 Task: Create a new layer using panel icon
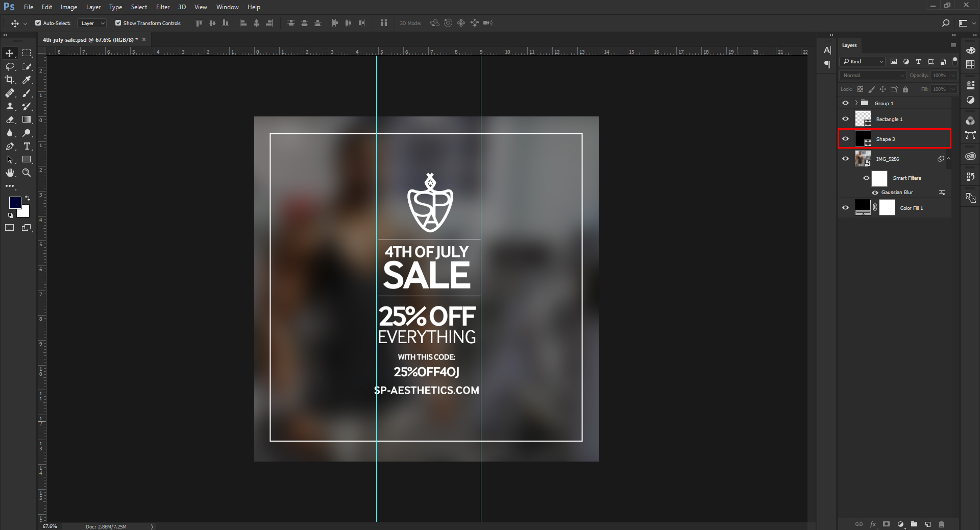point(928,524)
